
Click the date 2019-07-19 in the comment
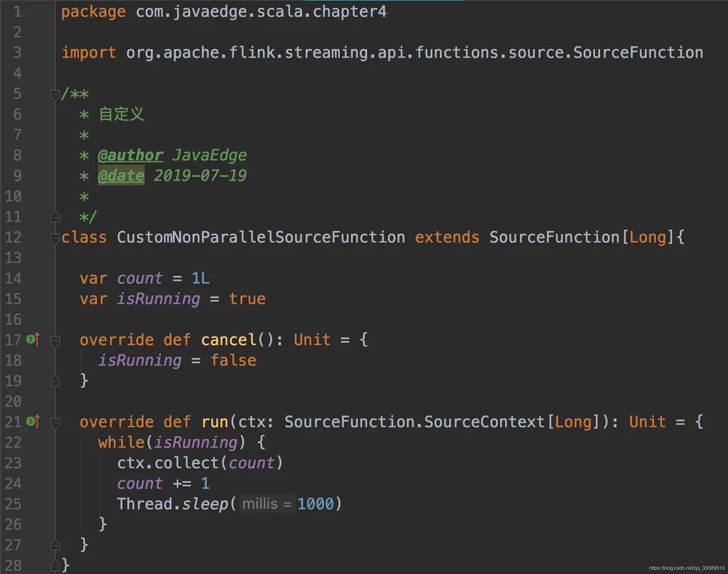coord(200,176)
